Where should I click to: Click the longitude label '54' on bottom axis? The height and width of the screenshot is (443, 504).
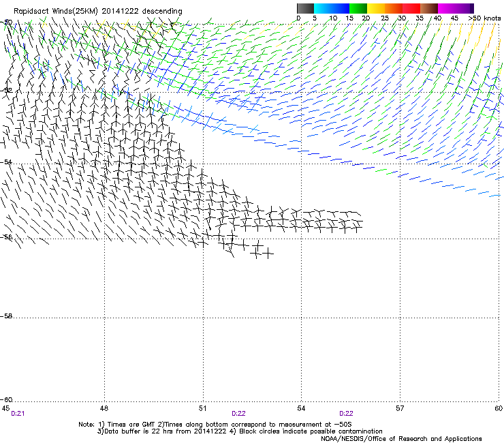[x=301, y=408]
